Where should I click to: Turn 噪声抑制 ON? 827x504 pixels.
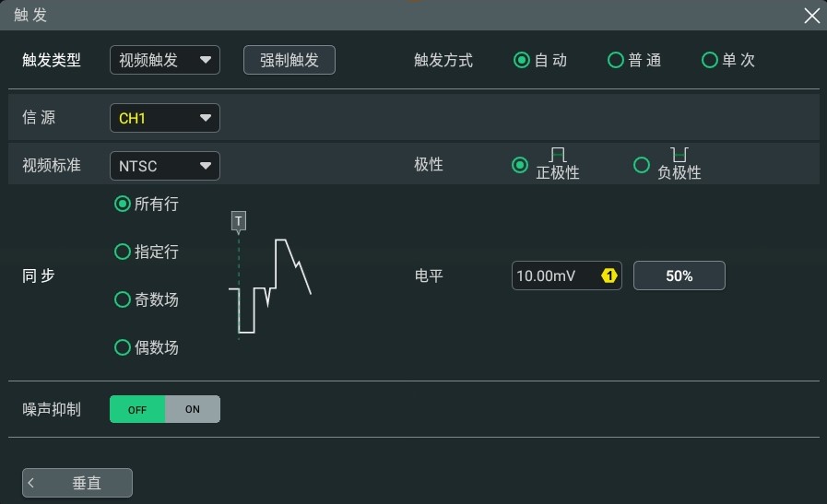pyautogui.click(x=193, y=409)
